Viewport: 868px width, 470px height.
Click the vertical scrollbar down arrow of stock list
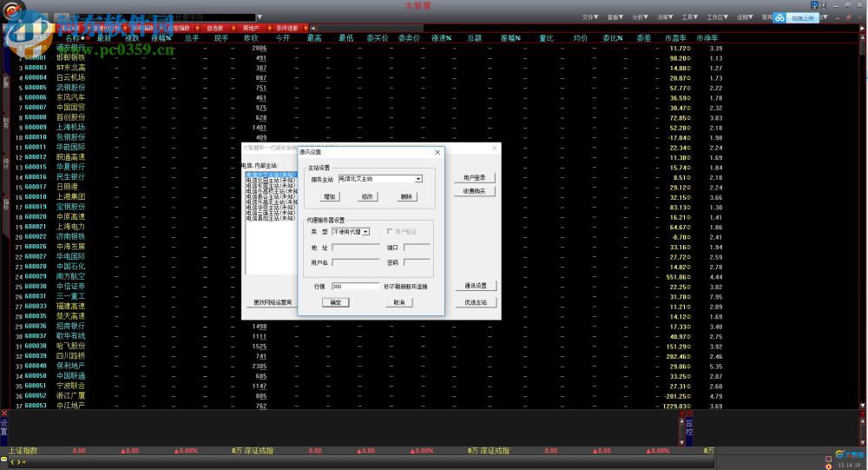pos(863,406)
